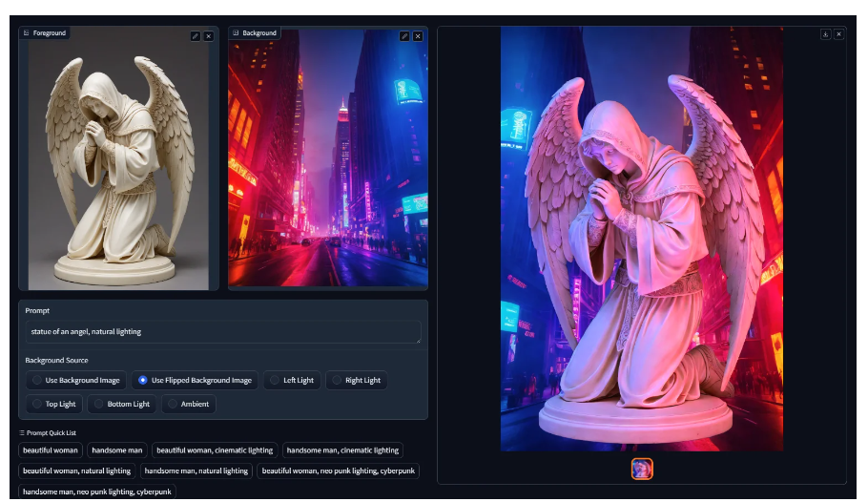Close the output gallery preview
The width and height of the screenshot is (868, 502).
[x=838, y=34]
